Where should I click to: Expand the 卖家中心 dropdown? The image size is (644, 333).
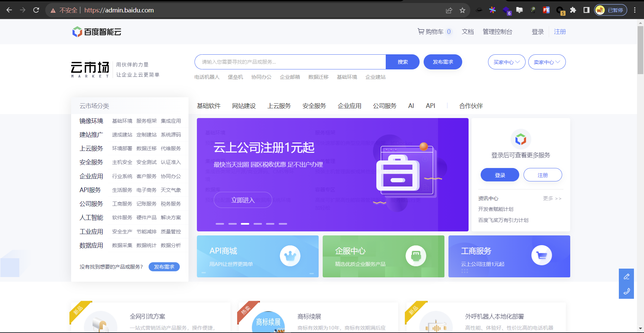(x=547, y=62)
